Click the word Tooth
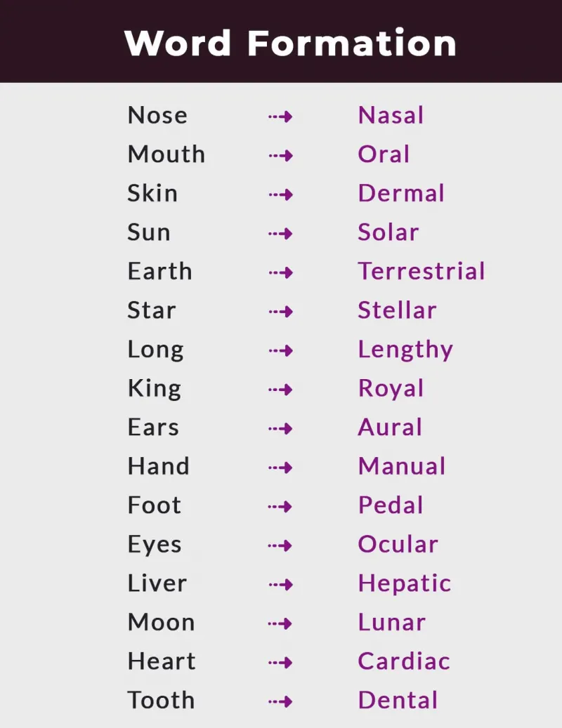562x728 pixels. coord(161,700)
